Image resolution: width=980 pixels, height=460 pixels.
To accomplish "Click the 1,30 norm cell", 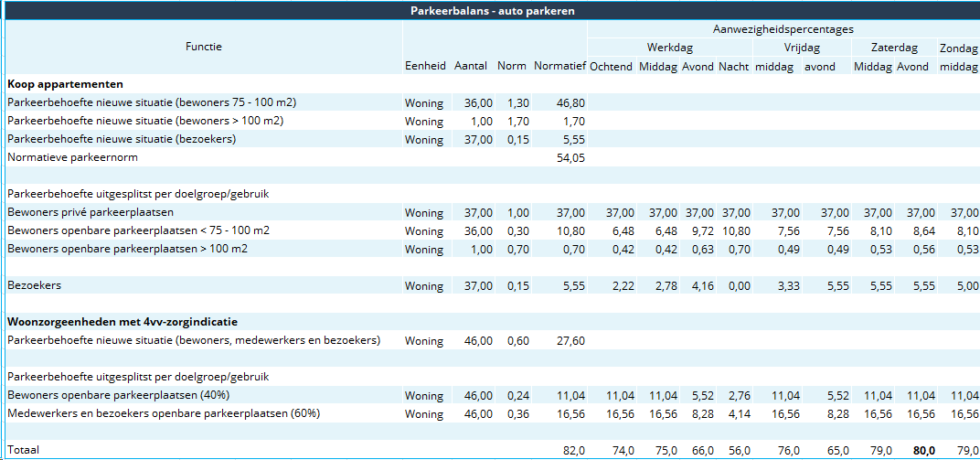I will pos(518,102).
